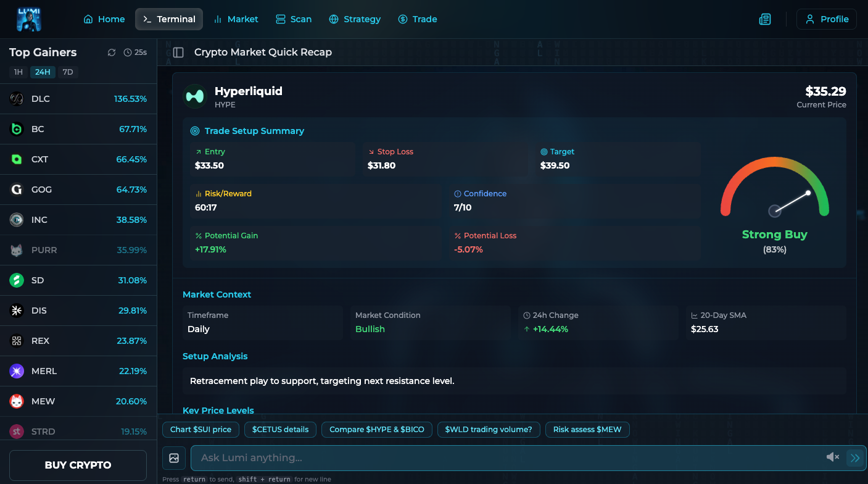Toggle the mute speaker icon
The height and width of the screenshot is (484, 868).
pyautogui.click(x=833, y=457)
